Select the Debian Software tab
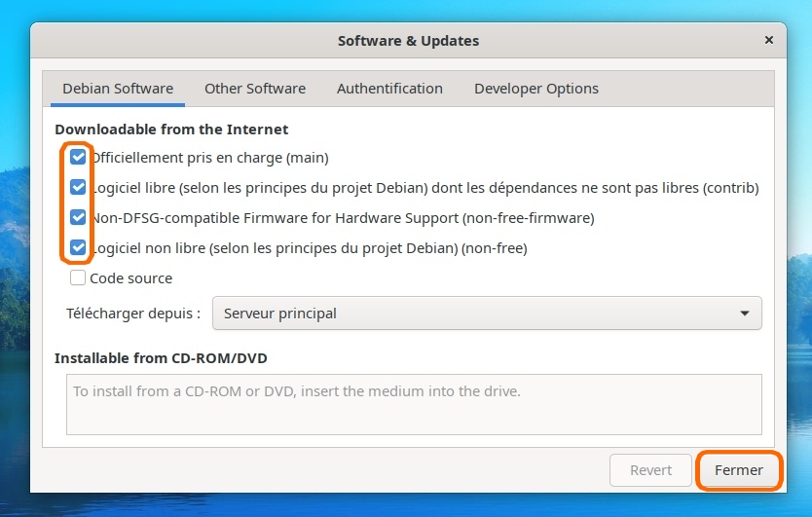 [118, 89]
